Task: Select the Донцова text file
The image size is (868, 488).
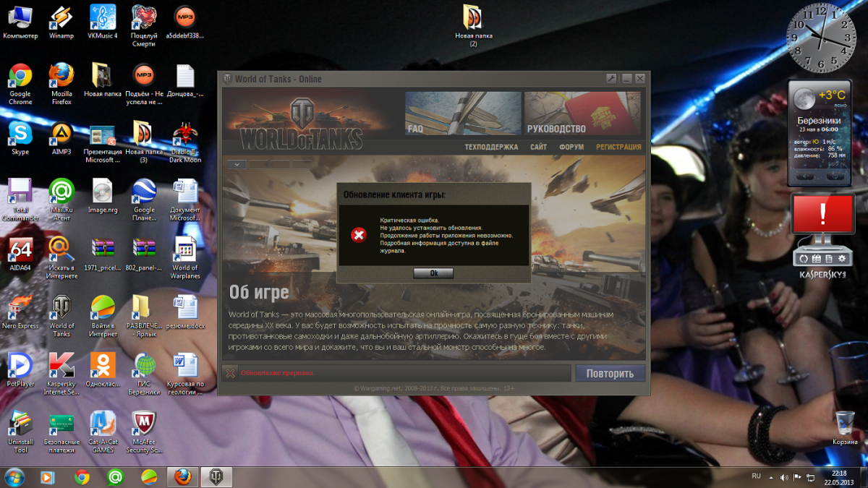Action: pyautogui.click(x=185, y=80)
